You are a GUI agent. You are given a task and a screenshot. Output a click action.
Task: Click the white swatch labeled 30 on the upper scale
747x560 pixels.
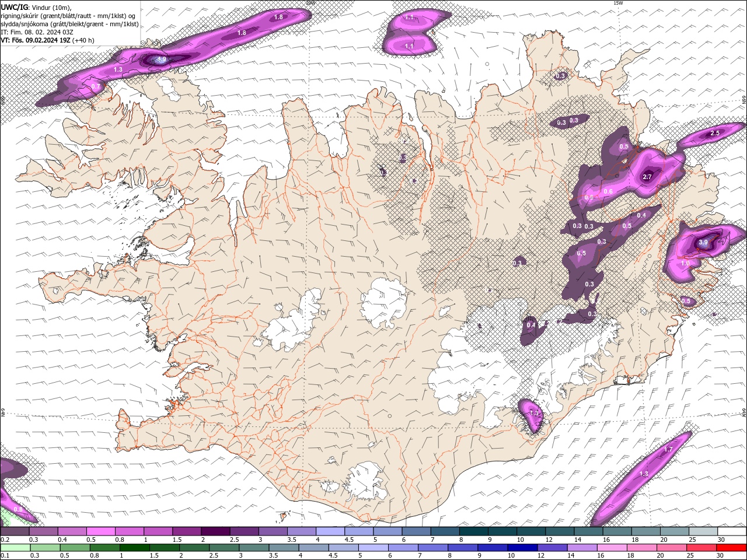(x=732, y=531)
